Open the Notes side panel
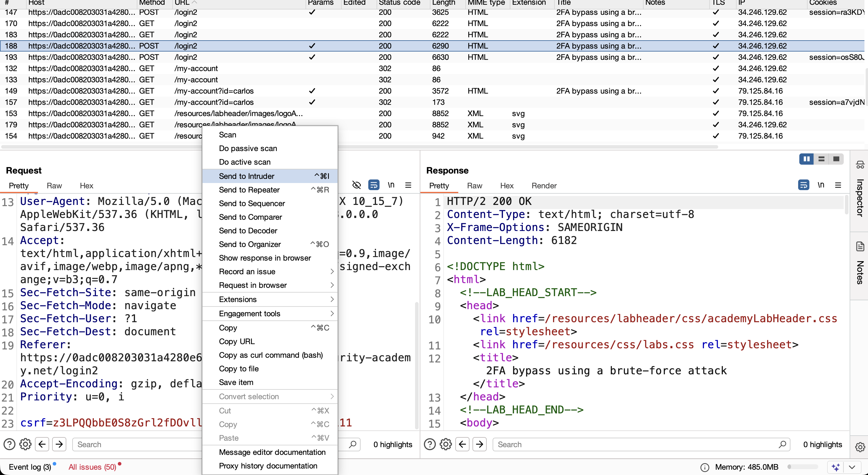The width and height of the screenshot is (868, 475). coord(860,264)
